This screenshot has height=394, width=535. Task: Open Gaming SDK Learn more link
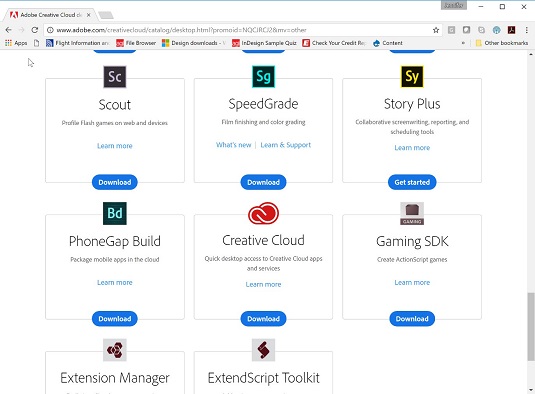(x=412, y=282)
